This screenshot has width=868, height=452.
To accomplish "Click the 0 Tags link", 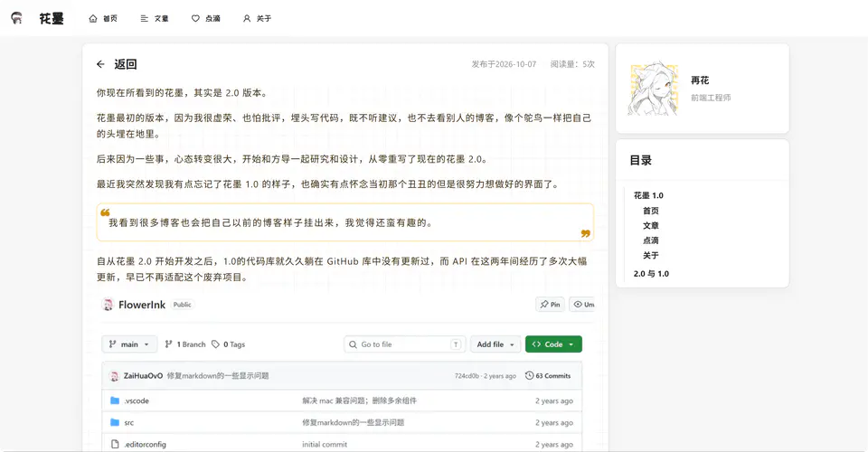I will coord(229,344).
